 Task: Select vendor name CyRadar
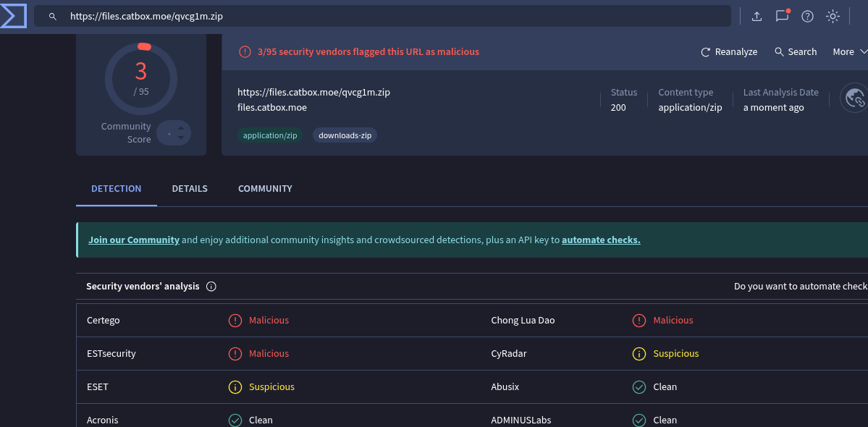(509, 353)
